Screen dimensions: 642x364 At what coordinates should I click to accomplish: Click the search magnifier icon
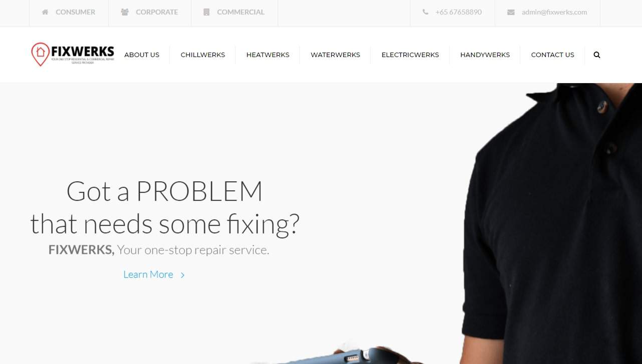click(596, 55)
